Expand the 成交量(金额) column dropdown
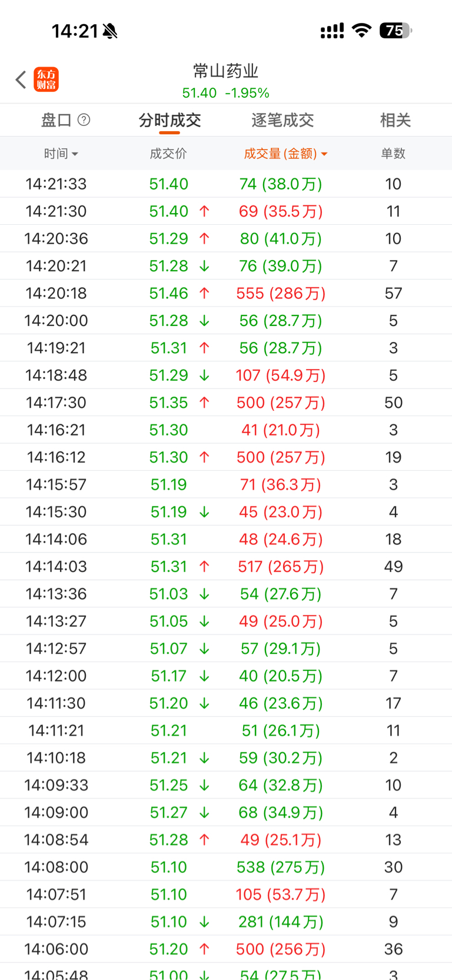This screenshot has width=452, height=980. tap(285, 154)
